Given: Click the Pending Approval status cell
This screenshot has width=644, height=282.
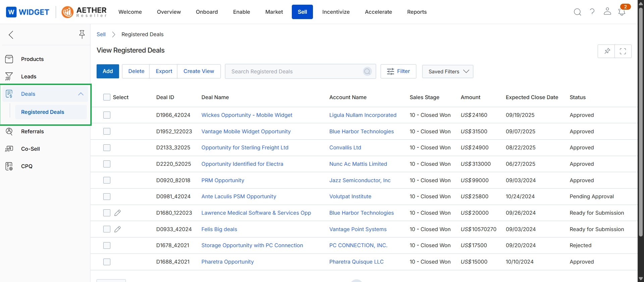Looking at the screenshot, I should click(592, 197).
